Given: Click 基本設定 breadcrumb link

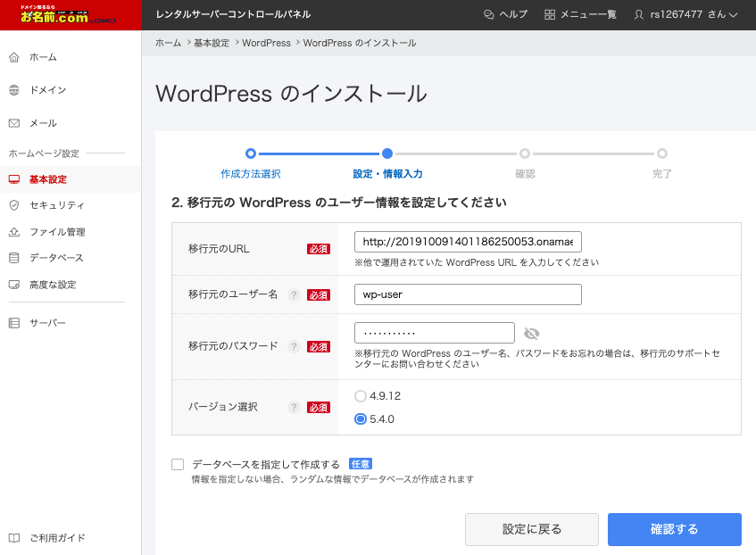Looking at the screenshot, I should pyautogui.click(x=211, y=43).
